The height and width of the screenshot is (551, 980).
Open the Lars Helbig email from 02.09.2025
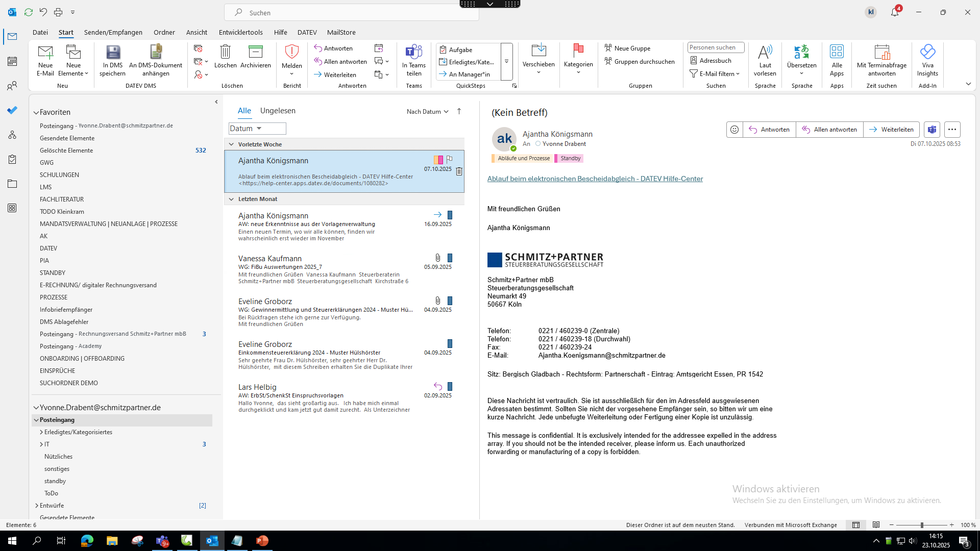tap(345, 399)
